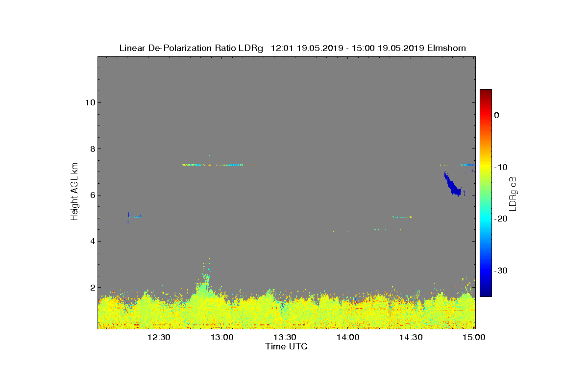Click the LDRg colorbar scale
Image resolution: width=588 pixels, height=392 pixels.
(486, 193)
